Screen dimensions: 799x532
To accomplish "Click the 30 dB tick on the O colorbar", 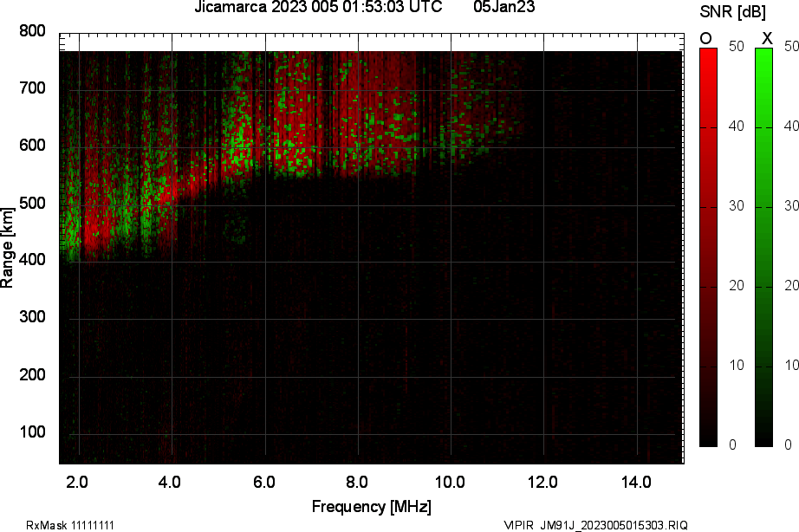I will (737, 206).
